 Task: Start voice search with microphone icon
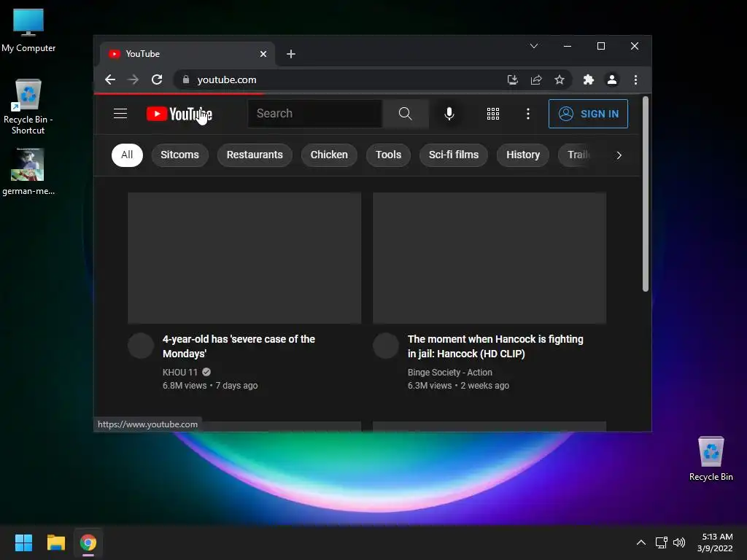point(449,113)
